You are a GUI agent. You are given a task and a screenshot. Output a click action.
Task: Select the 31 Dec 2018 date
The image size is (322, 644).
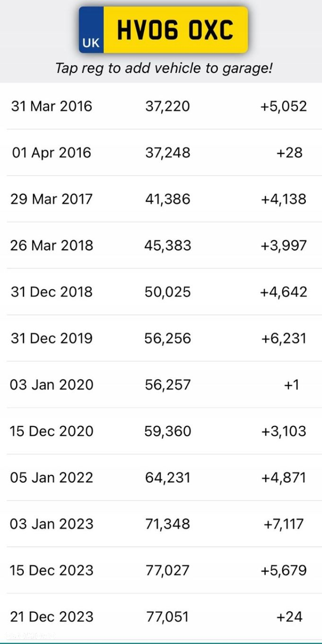tap(52, 292)
